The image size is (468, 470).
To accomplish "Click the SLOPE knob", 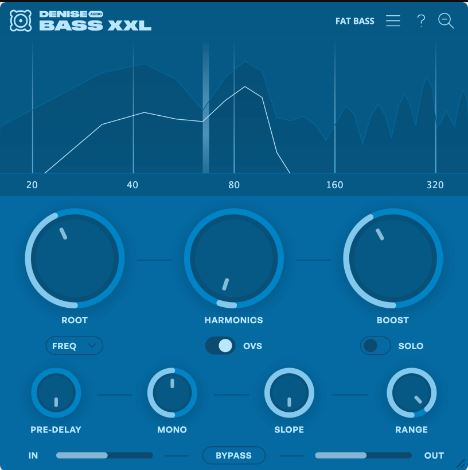I will click(x=289, y=393).
